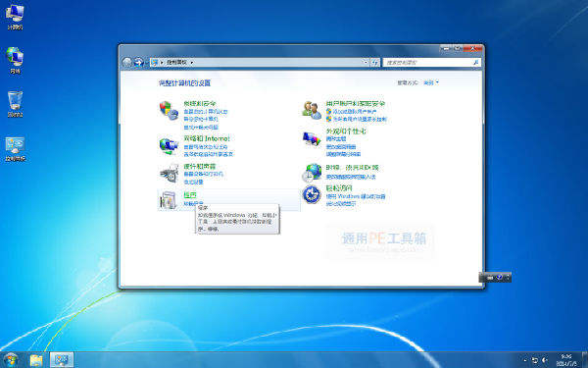Image resolution: width=588 pixels, height=368 pixels.
Task: Click the back up your computer link
Action: pyautogui.click(x=201, y=119)
